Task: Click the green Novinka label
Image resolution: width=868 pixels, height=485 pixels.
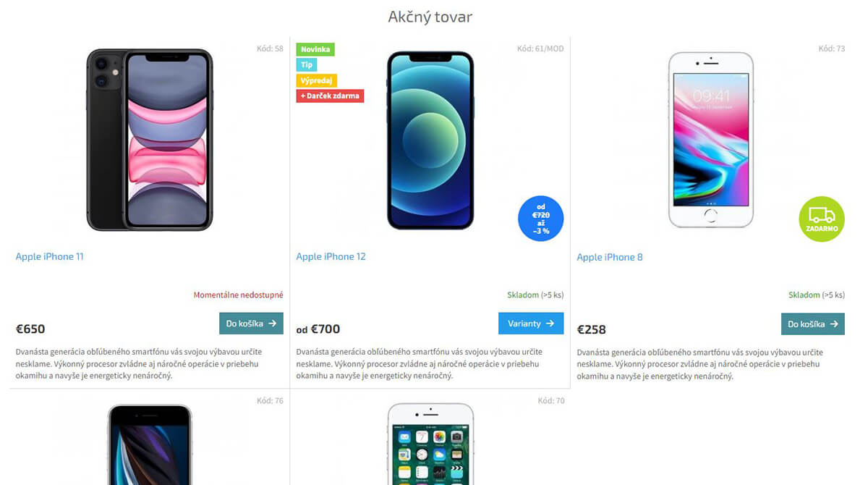Action: coord(315,49)
